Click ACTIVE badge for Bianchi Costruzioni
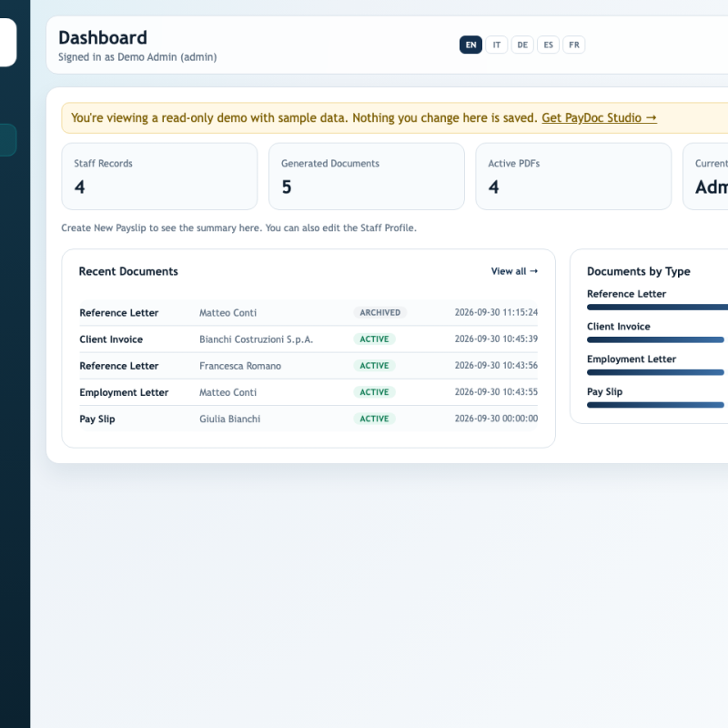728x728 pixels. [374, 339]
